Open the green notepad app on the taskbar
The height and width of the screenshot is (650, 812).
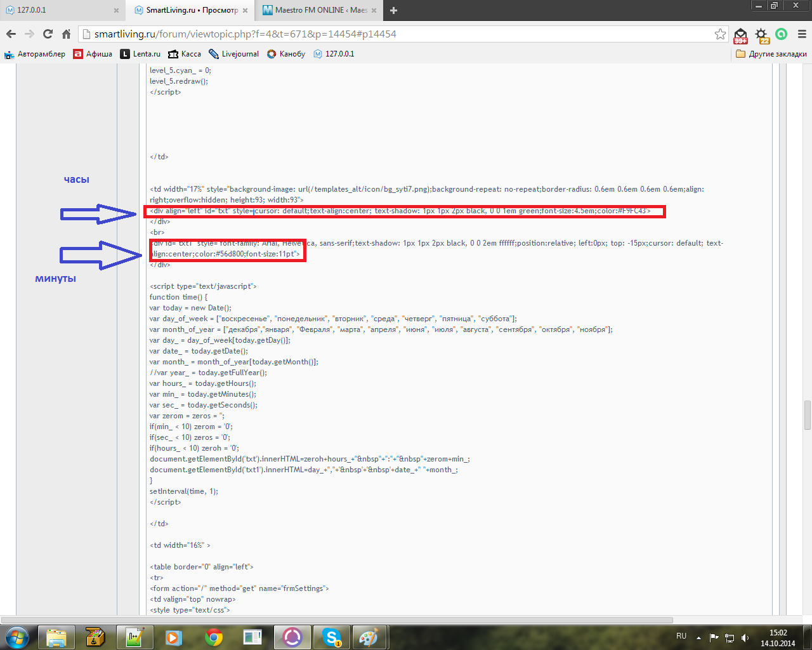pyautogui.click(x=135, y=637)
